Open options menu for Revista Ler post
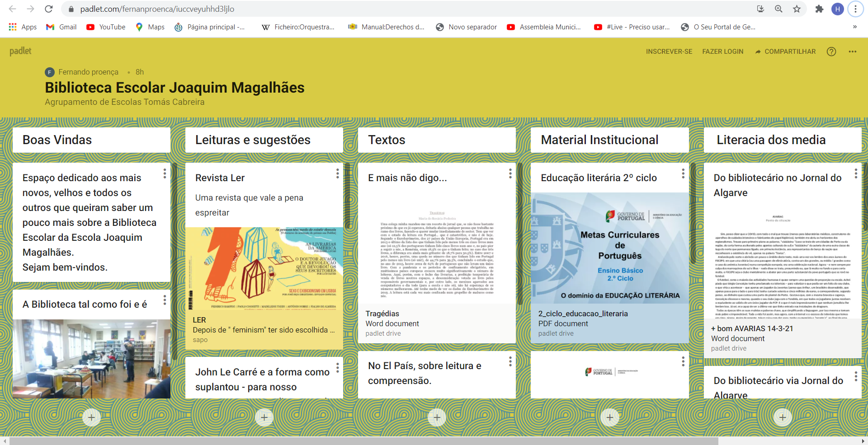This screenshot has height=445, width=868. pos(337,173)
